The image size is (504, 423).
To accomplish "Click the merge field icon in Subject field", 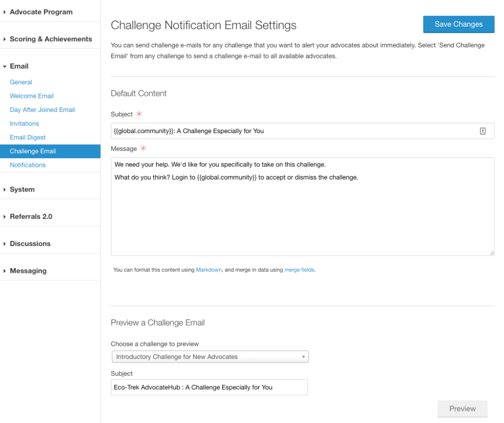I will point(482,131).
